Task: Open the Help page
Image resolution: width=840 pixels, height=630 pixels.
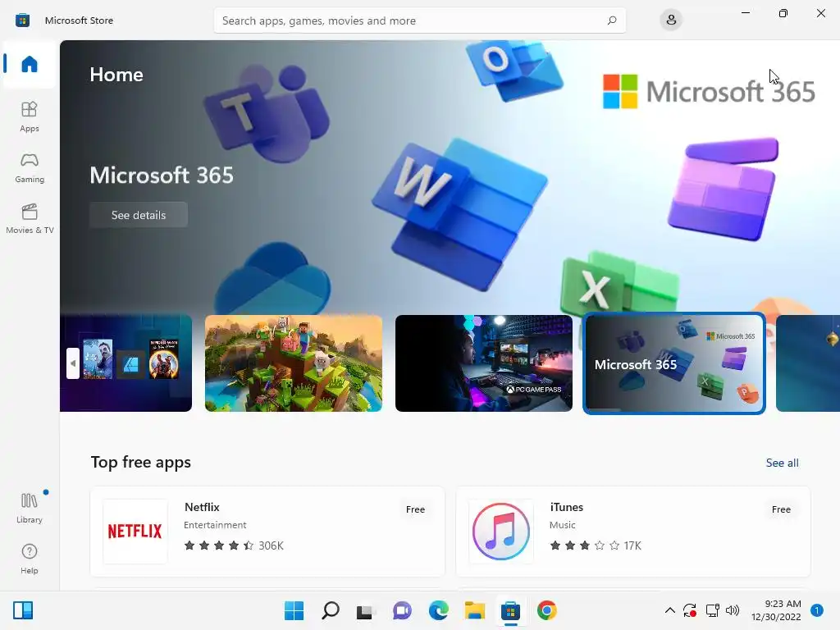Action: [x=30, y=559]
